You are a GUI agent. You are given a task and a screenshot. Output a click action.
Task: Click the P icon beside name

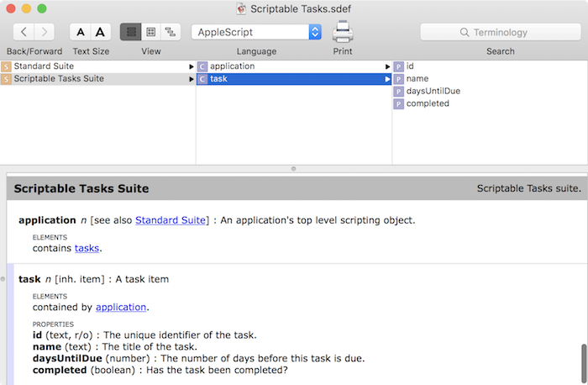[x=398, y=79]
